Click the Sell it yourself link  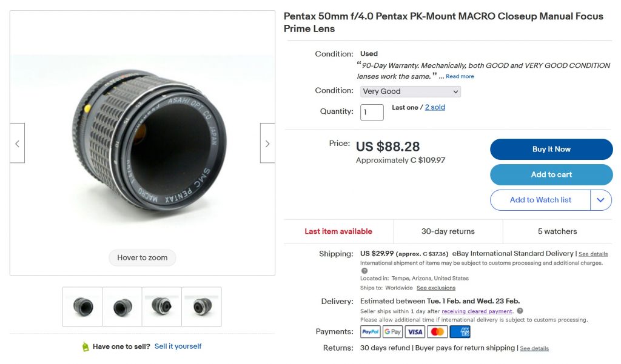coord(178,346)
